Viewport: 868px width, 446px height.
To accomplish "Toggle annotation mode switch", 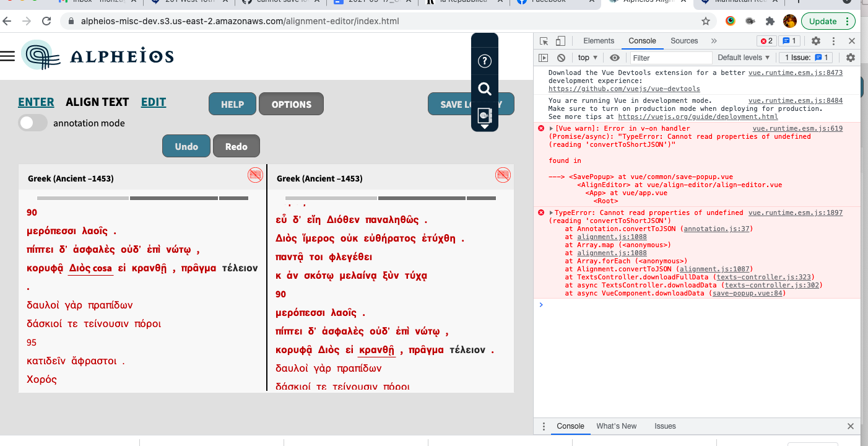I will tap(32, 123).
